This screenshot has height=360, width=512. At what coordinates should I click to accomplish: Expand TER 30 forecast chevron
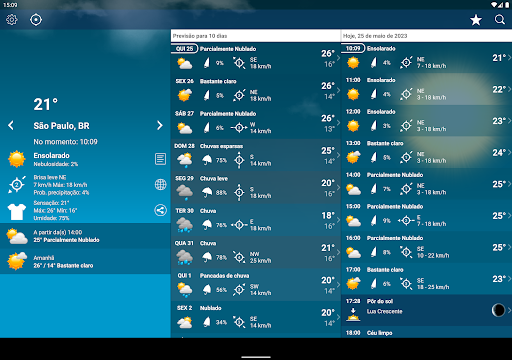(x=338, y=220)
